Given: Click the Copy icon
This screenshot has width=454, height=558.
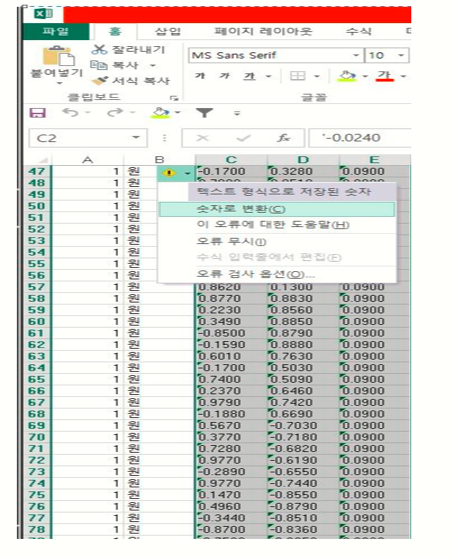Looking at the screenshot, I should [99, 65].
